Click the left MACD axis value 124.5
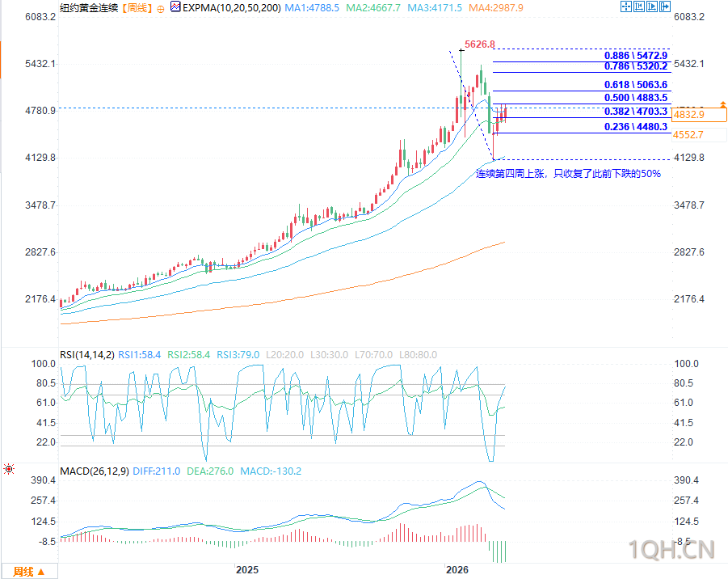 pyautogui.click(x=43, y=522)
